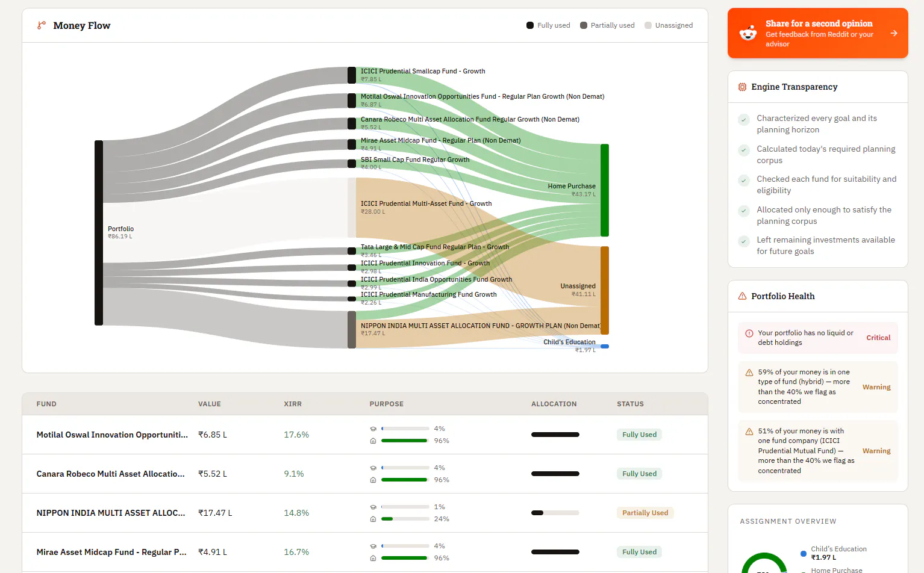Click the Engine Transparency chip icon

tap(742, 87)
